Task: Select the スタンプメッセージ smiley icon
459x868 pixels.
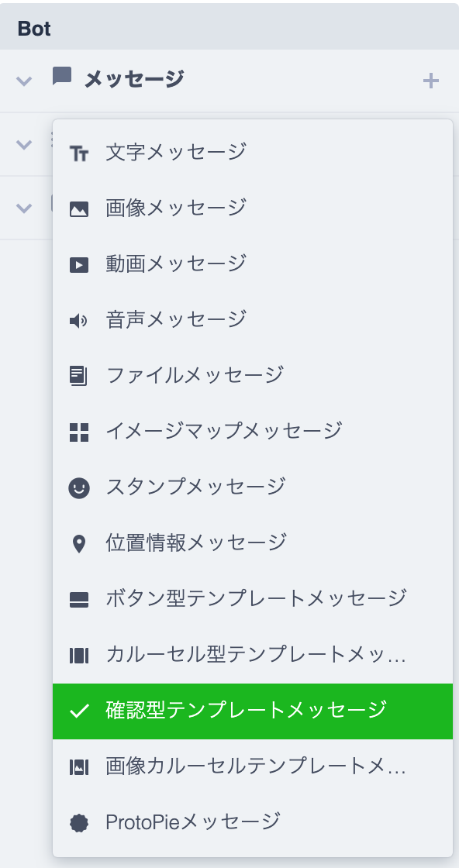Action: [80, 487]
